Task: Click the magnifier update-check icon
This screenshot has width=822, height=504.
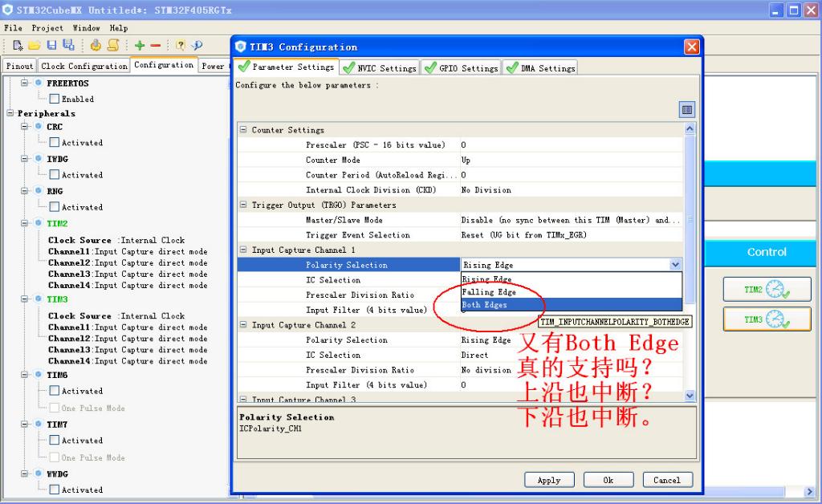Action: [x=197, y=46]
